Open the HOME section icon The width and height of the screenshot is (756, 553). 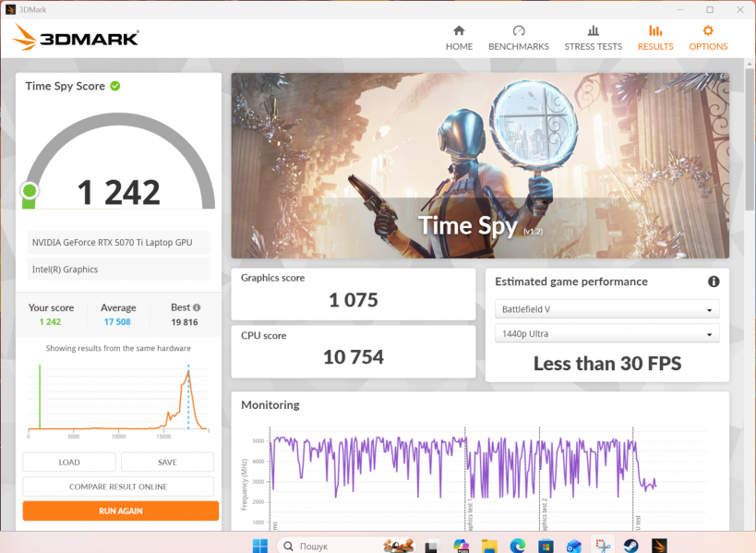pyautogui.click(x=459, y=31)
